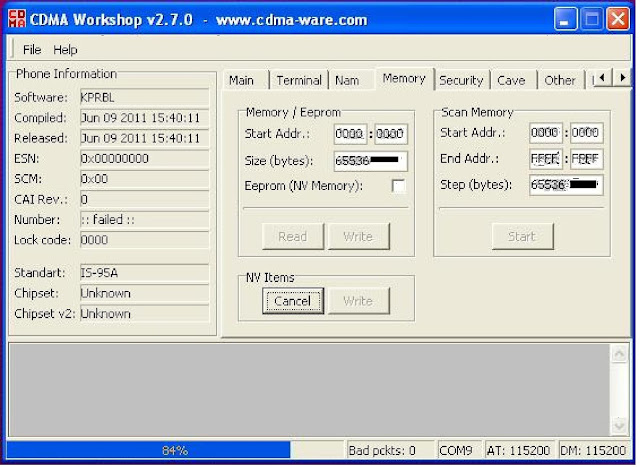The width and height of the screenshot is (640, 467).
Task: Click the Memory Size (bytes) field
Action: pos(371,160)
